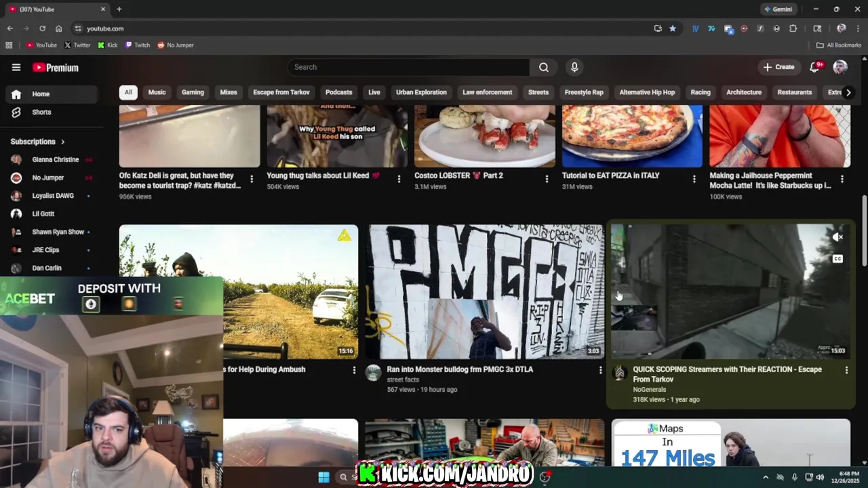The width and height of the screenshot is (868, 488).
Task: Open options for EAT PIZZA in ITALY video
Action: point(694,179)
